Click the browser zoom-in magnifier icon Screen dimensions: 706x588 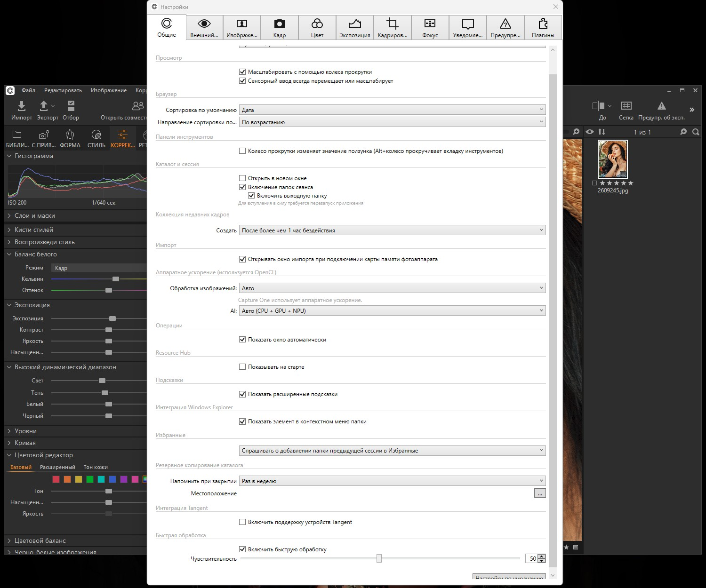(683, 132)
